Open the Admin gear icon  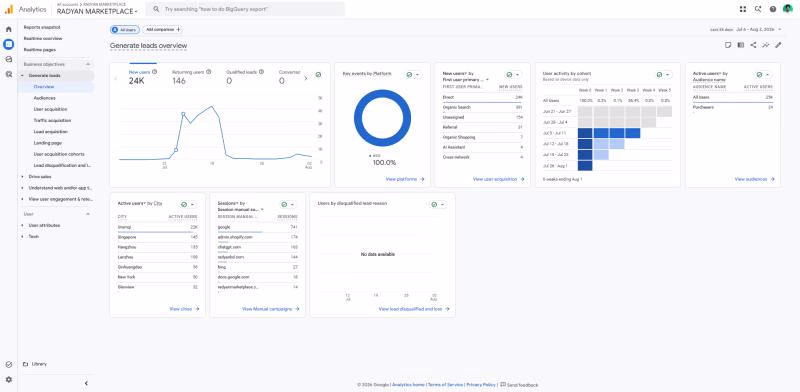9,379
